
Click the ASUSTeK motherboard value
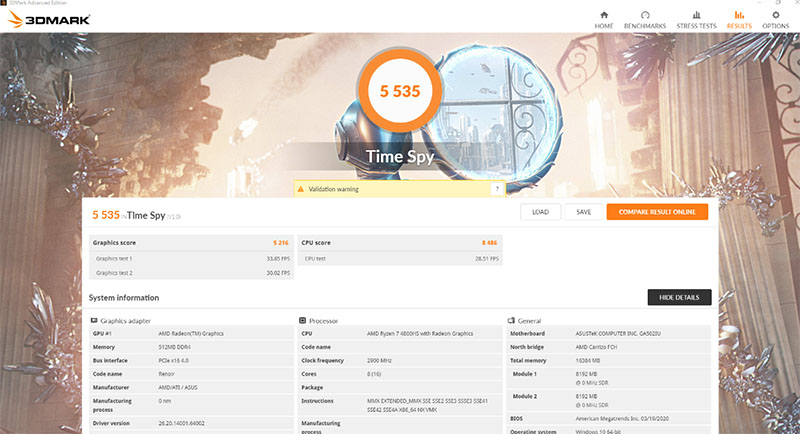pos(618,334)
